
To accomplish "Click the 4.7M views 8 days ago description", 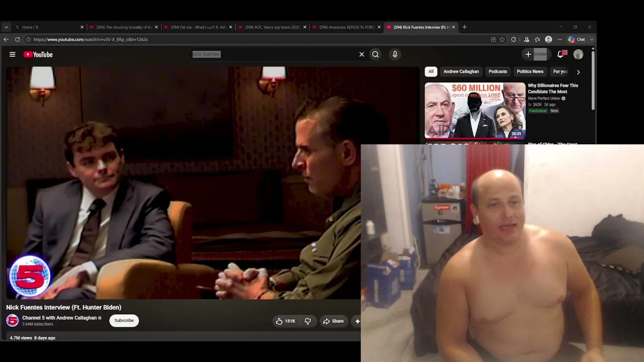I will 33,338.
